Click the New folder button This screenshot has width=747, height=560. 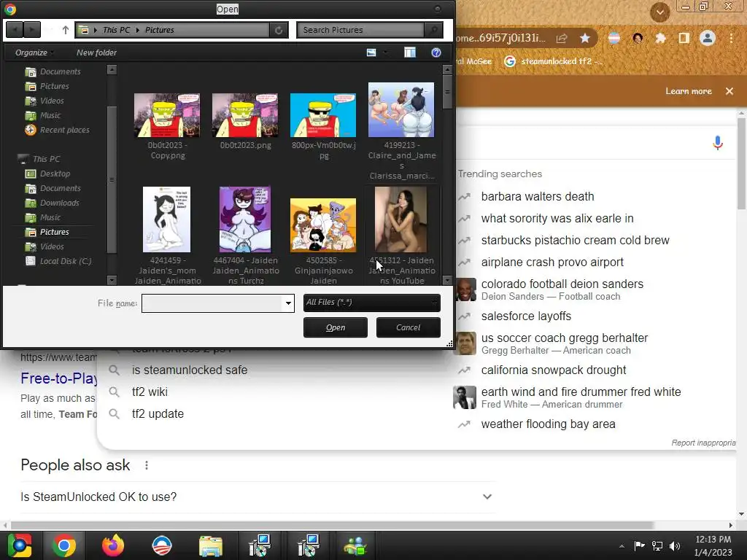click(x=96, y=52)
